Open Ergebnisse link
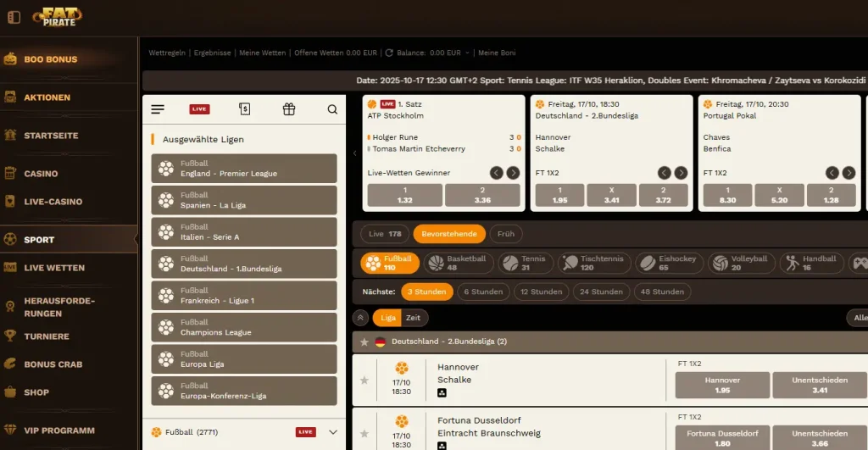This screenshot has height=450, width=868. [x=212, y=53]
